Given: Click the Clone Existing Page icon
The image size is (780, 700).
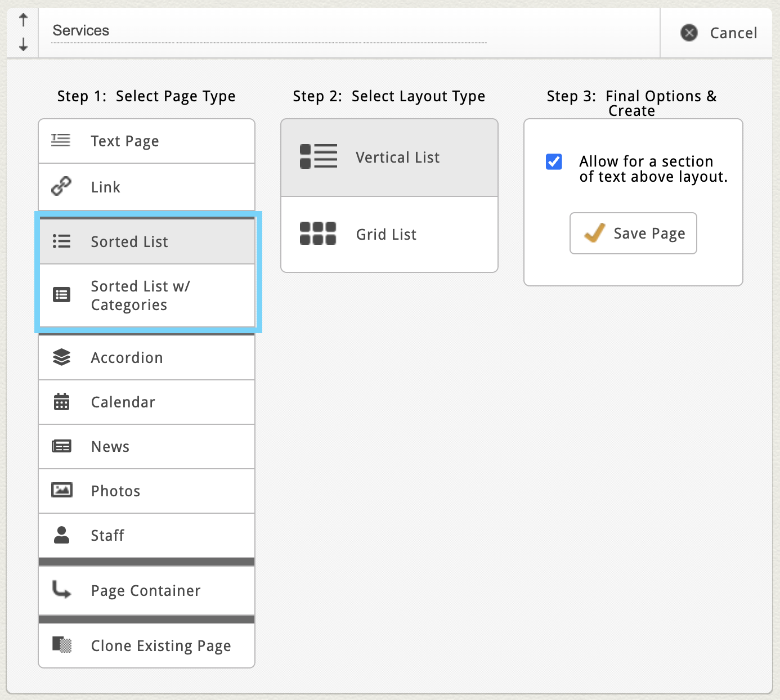Looking at the screenshot, I should [61, 645].
